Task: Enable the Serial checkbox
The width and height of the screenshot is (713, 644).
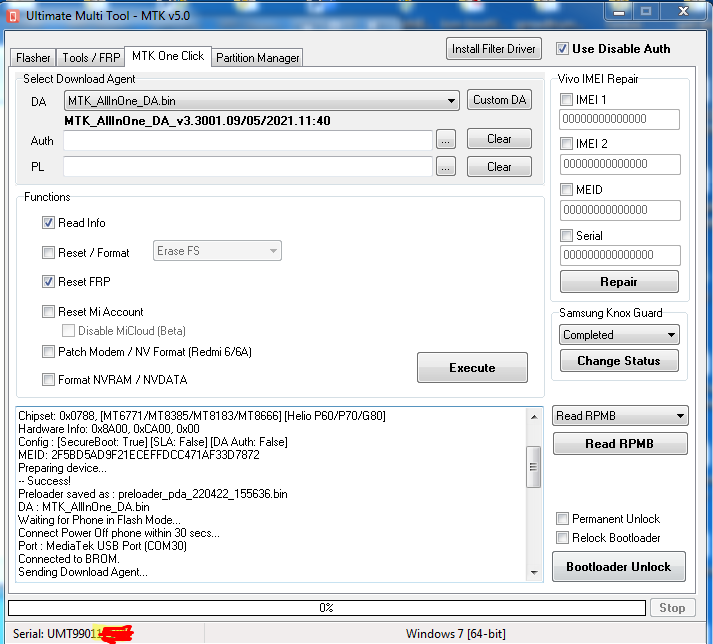Action: (x=566, y=235)
